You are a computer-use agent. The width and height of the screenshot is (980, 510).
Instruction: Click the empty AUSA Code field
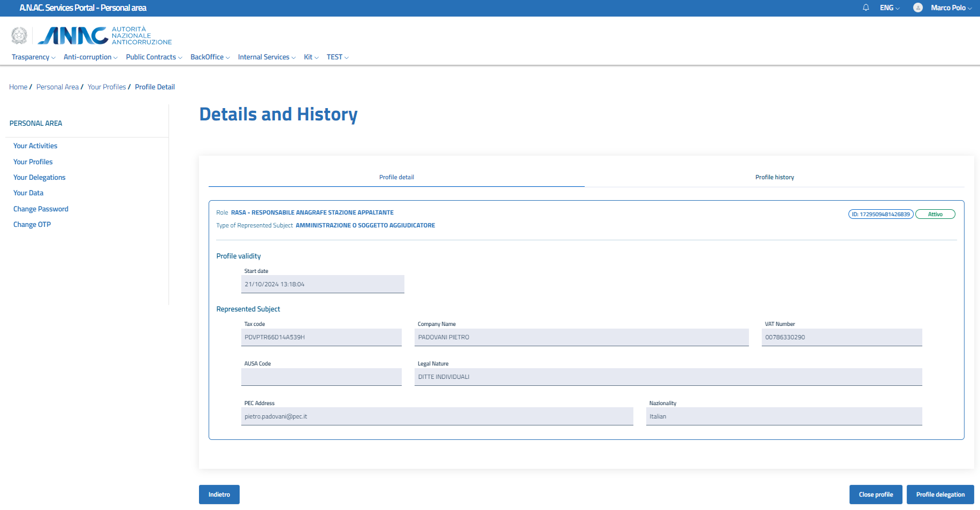(321, 377)
